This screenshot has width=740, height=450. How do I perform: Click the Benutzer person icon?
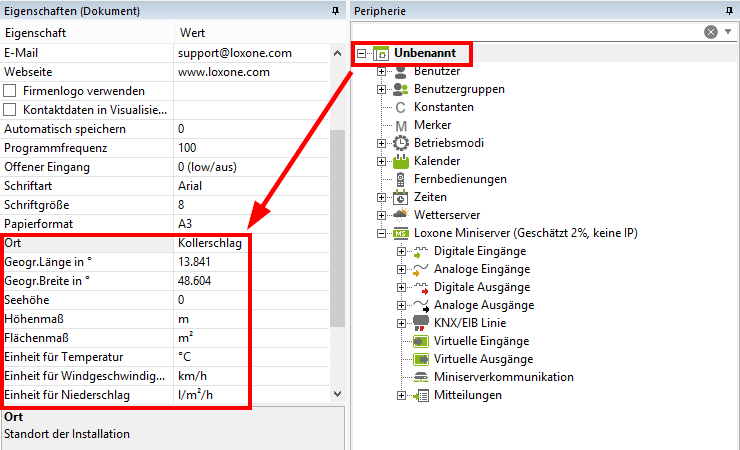(x=401, y=72)
